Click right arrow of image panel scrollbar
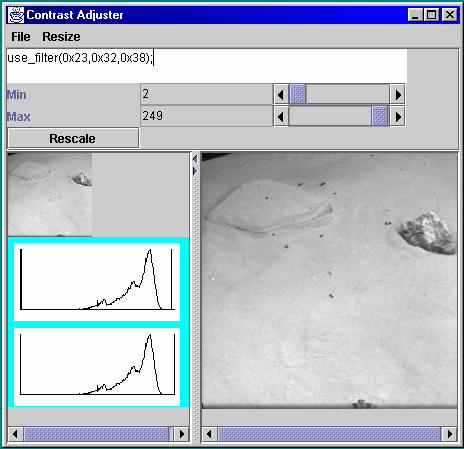 (450, 434)
